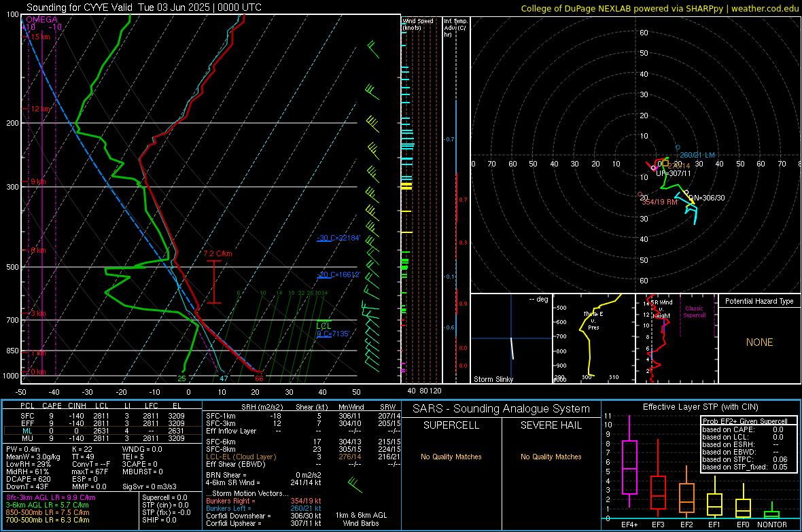Click the 'College of DuPage NEXLAB' credit text
Viewport: 802px width, 532px height.
tap(574, 8)
